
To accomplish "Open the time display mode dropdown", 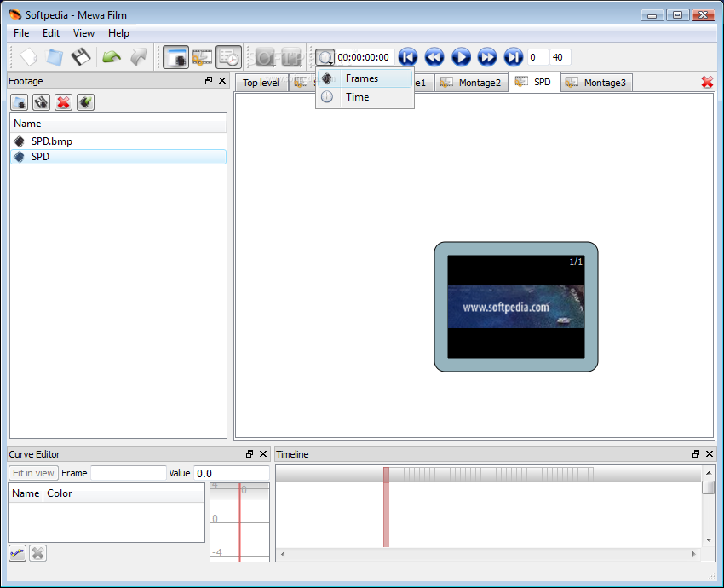I will 325,57.
